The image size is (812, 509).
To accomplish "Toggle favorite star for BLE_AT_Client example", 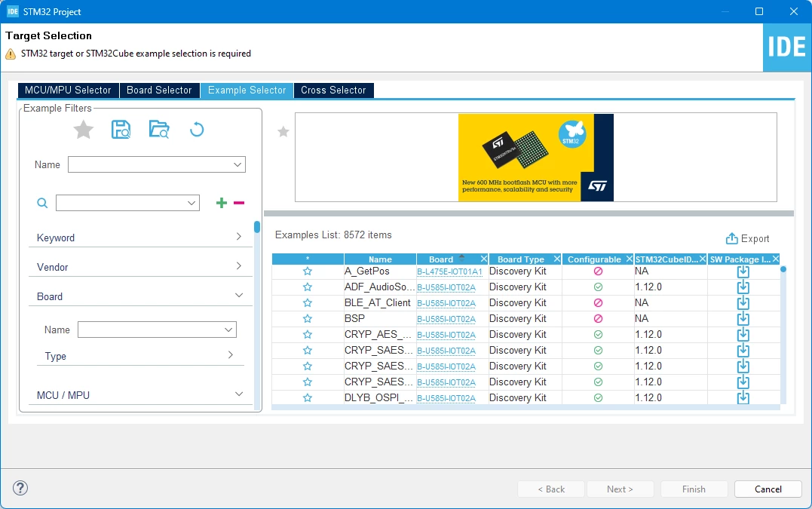I will [308, 302].
